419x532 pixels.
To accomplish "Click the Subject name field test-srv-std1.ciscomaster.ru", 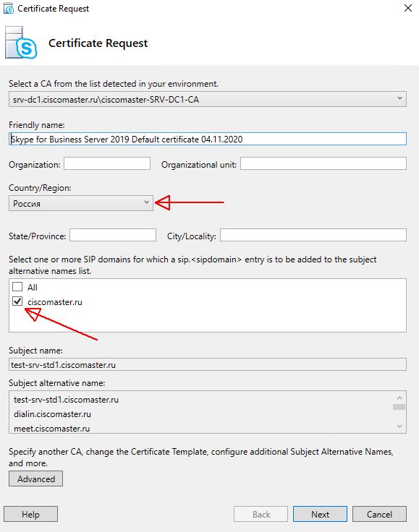I will tap(208, 365).
